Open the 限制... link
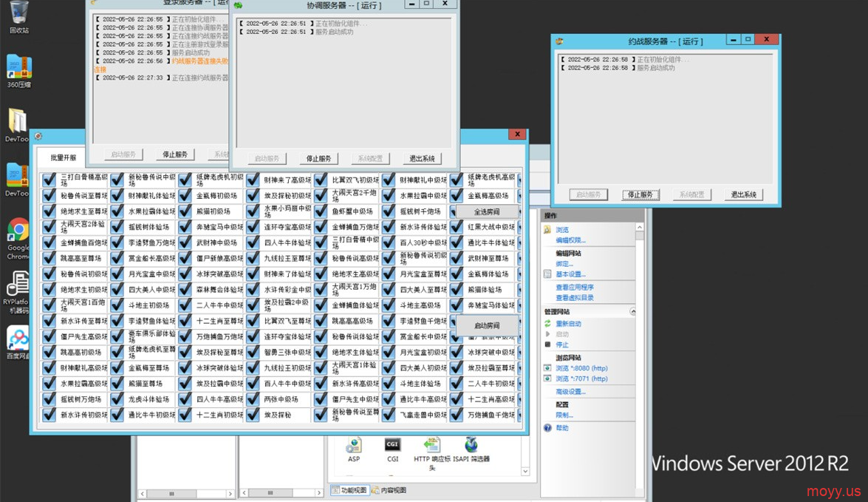Screen dimensions: 868x502 click(564, 415)
